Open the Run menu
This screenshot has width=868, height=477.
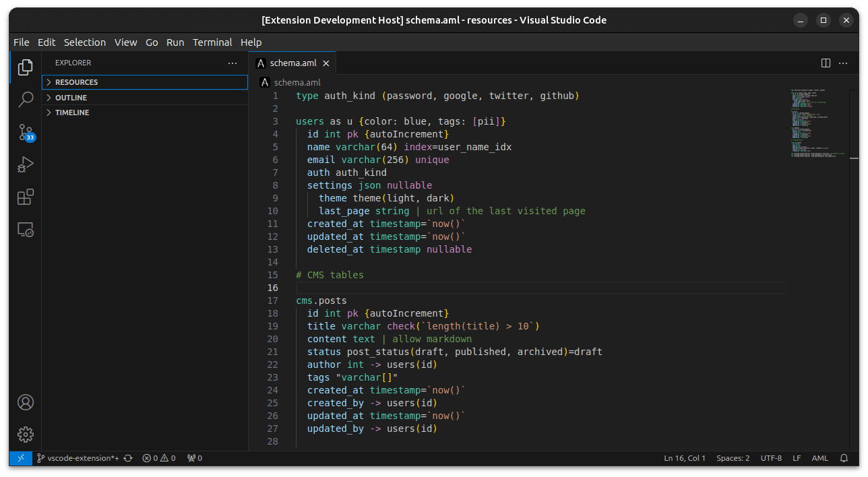175,42
